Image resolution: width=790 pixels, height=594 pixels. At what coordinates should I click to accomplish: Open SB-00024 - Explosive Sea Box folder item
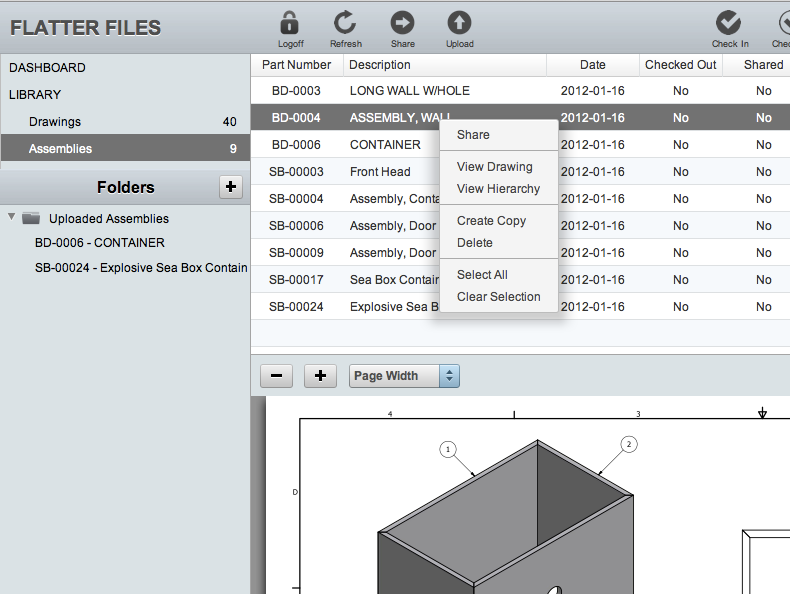tap(141, 268)
